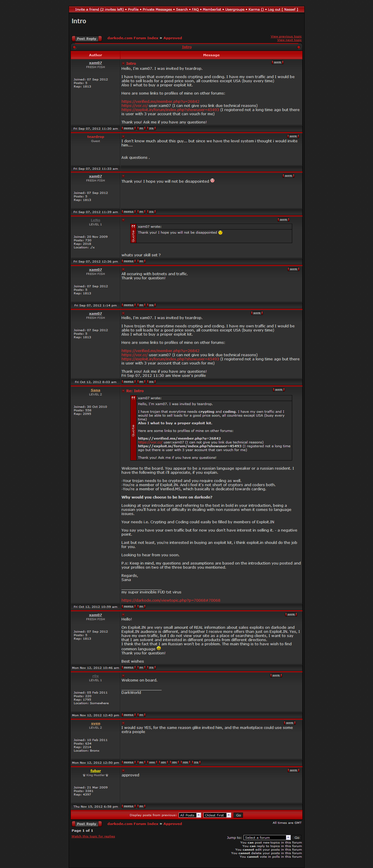Click the YIM button under sven's post

coord(174,763)
